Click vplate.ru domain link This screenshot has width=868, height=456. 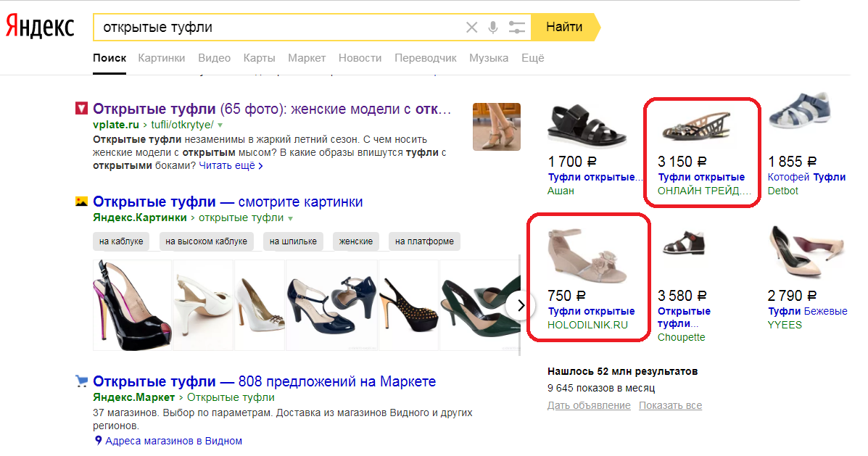(116, 125)
